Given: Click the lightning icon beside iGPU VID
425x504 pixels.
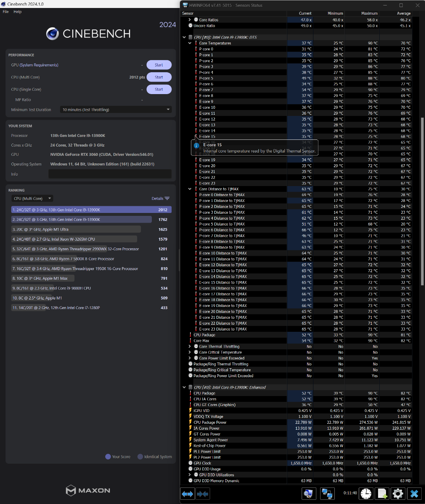Looking at the screenshot, I should coord(190,411).
